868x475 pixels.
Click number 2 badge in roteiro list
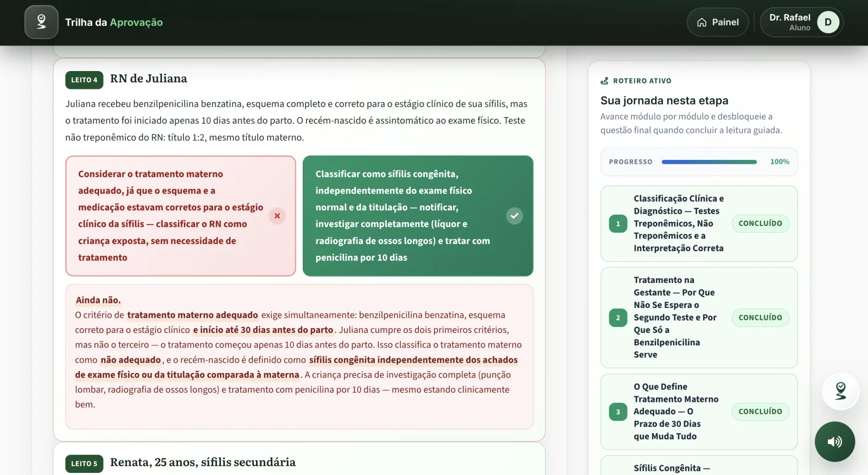618,318
